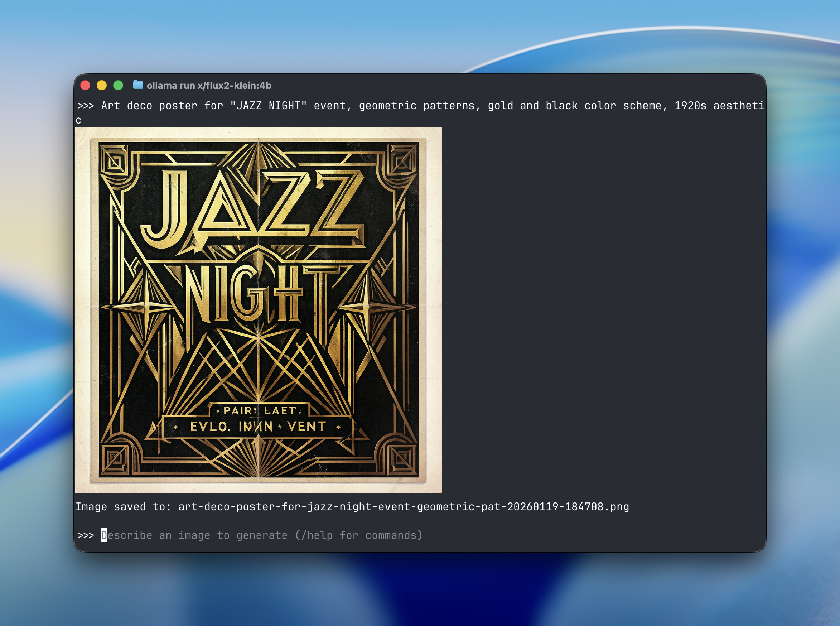Viewport: 840px width, 626px height.
Task: Click the 'PAIR LAET' banner on the poster
Action: tap(259, 410)
